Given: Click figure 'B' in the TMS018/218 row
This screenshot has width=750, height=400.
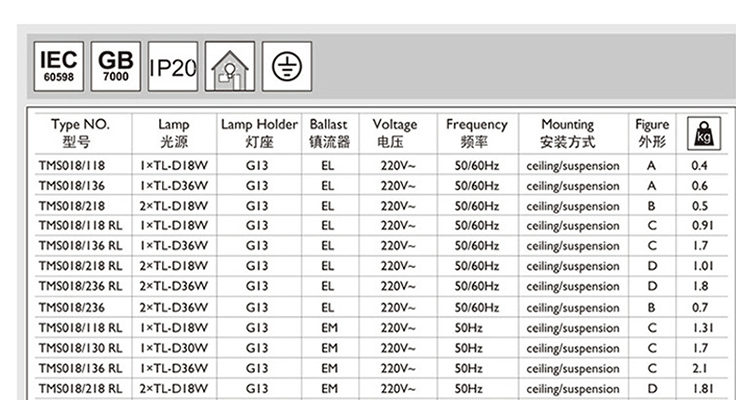Looking at the screenshot, I should (x=651, y=206).
